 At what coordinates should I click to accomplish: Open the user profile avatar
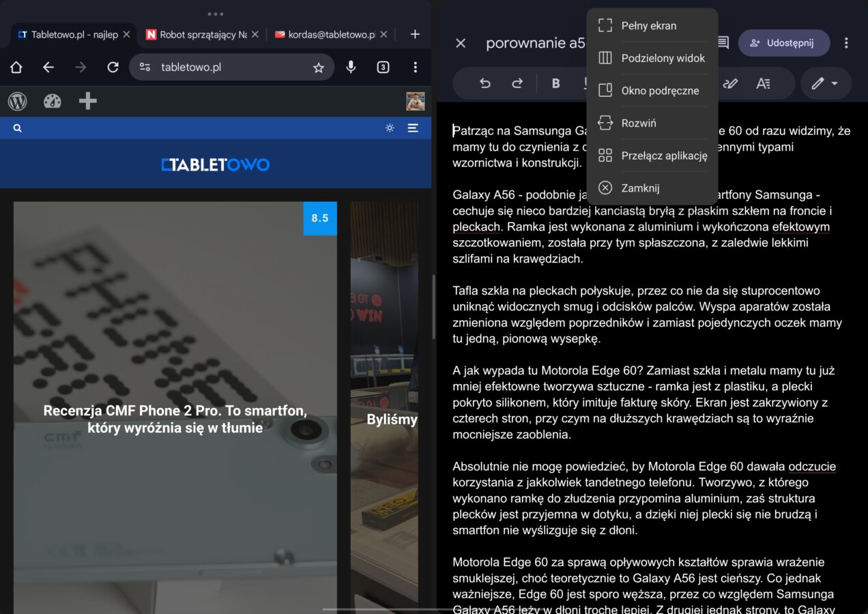pyautogui.click(x=416, y=101)
